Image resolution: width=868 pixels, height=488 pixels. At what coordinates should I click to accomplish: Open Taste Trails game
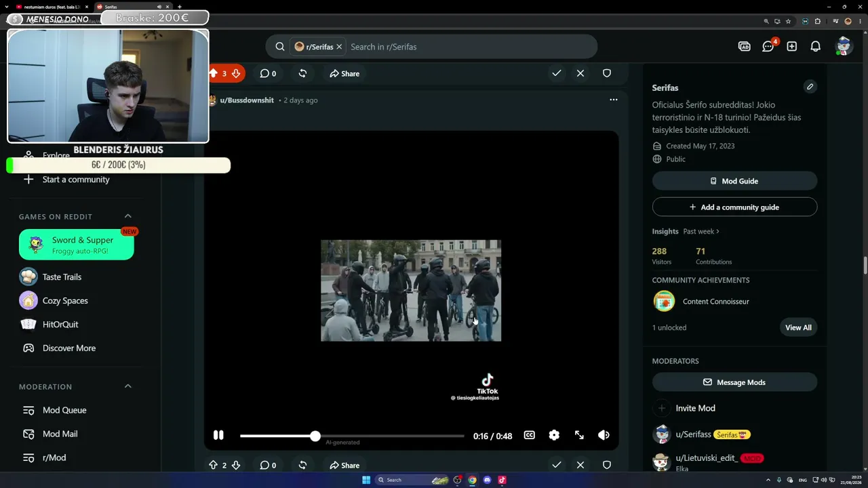pyautogui.click(x=62, y=277)
